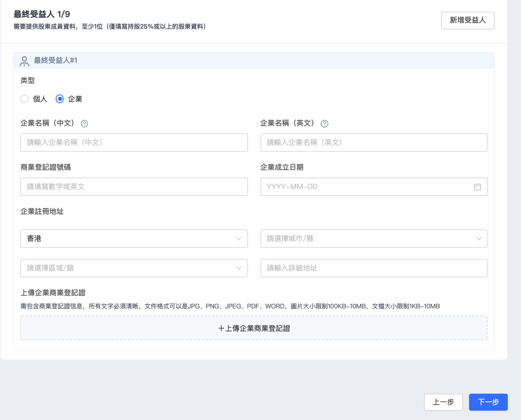Click the 企業註冊地址 label
The height and width of the screenshot is (420, 521).
coord(42,212)
